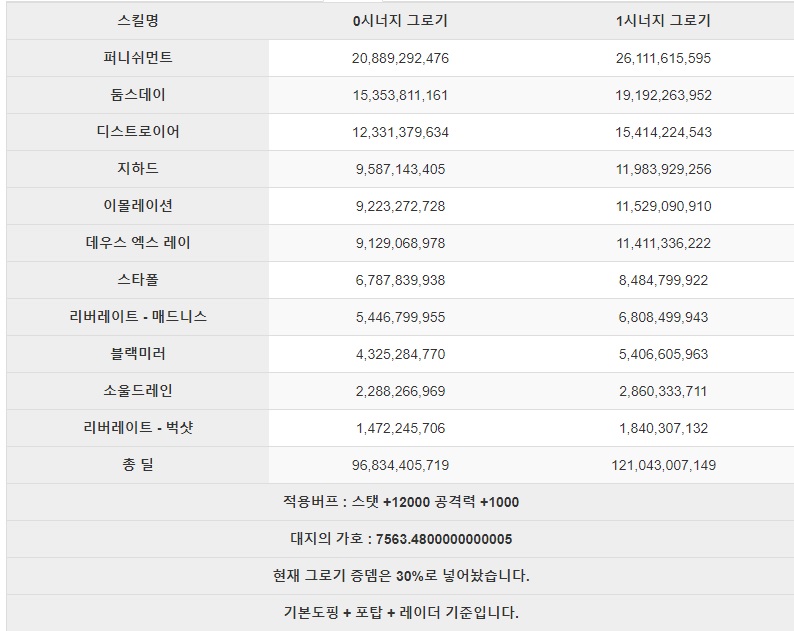The image size is (794, 631).
Task: Click the 소울드레인 skill label
Action: pyautogui.click(x=138, y=390)
